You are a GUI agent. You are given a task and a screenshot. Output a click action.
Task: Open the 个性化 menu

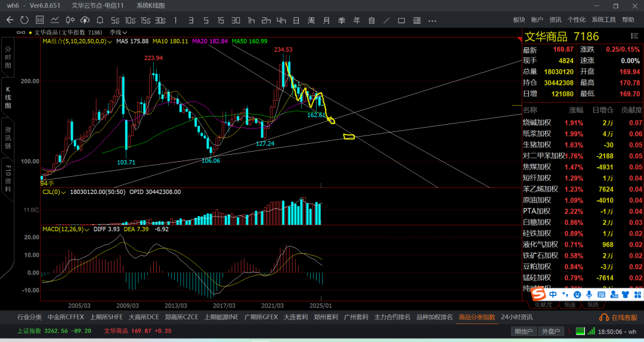click(576, 20)
